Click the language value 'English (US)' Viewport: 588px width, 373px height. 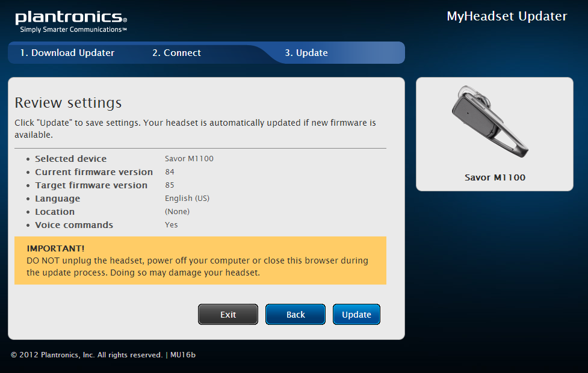(187, 199)
